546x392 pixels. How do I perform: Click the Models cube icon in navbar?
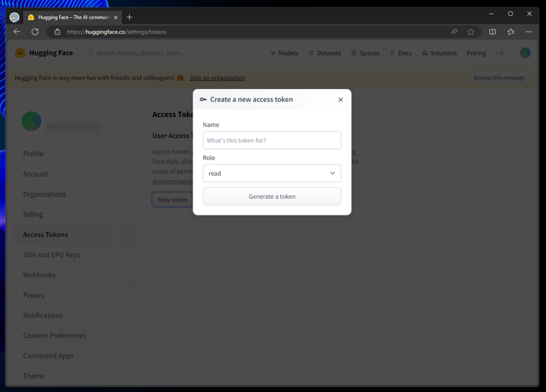click(273, 53)
